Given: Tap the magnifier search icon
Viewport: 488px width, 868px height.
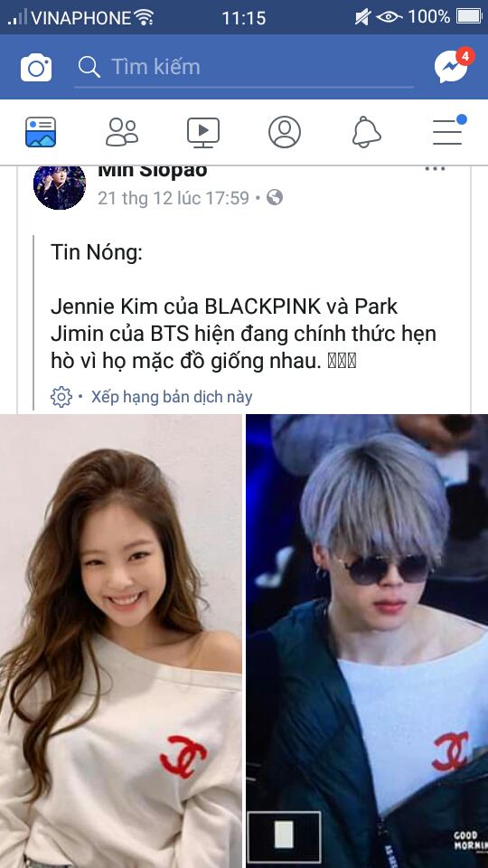Looking at the screenshot, I should click(x=89, y=67).
